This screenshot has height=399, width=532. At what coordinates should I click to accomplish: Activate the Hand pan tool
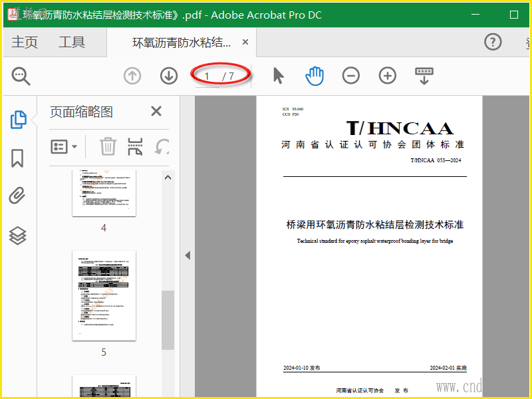point(315,76)
